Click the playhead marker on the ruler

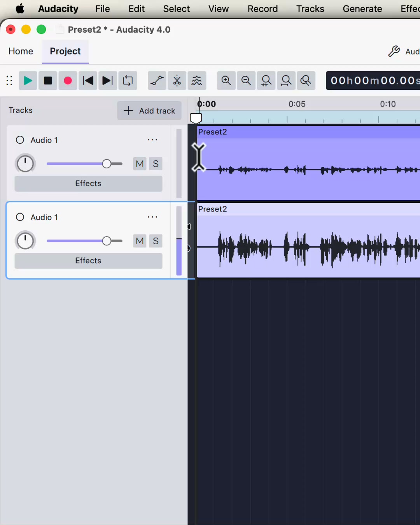[196, 118]
